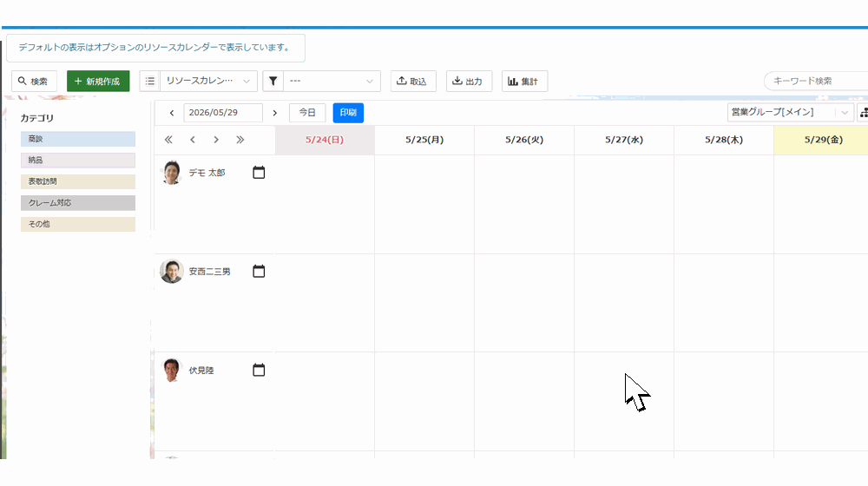Click the name デモ 太郎

[x=207, y=173]
